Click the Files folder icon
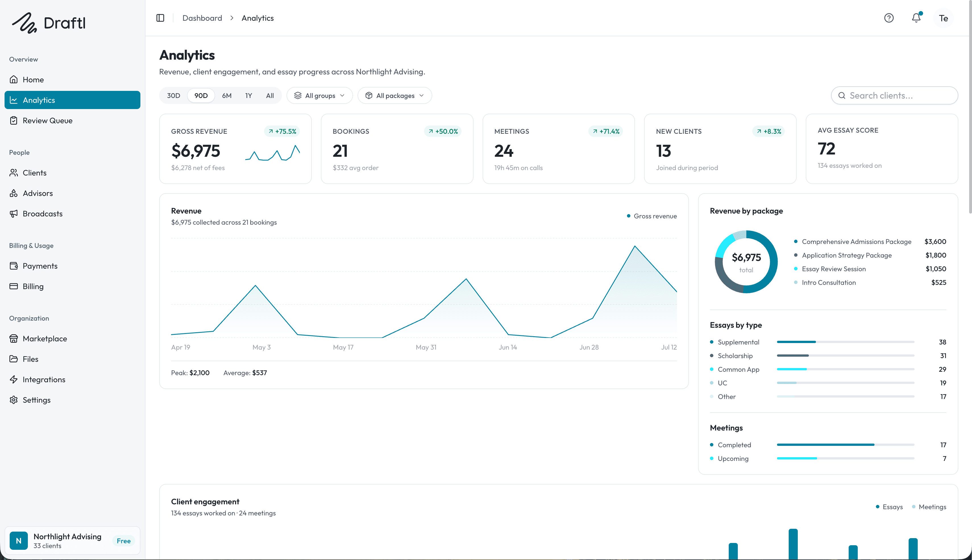 pos(14,359)
